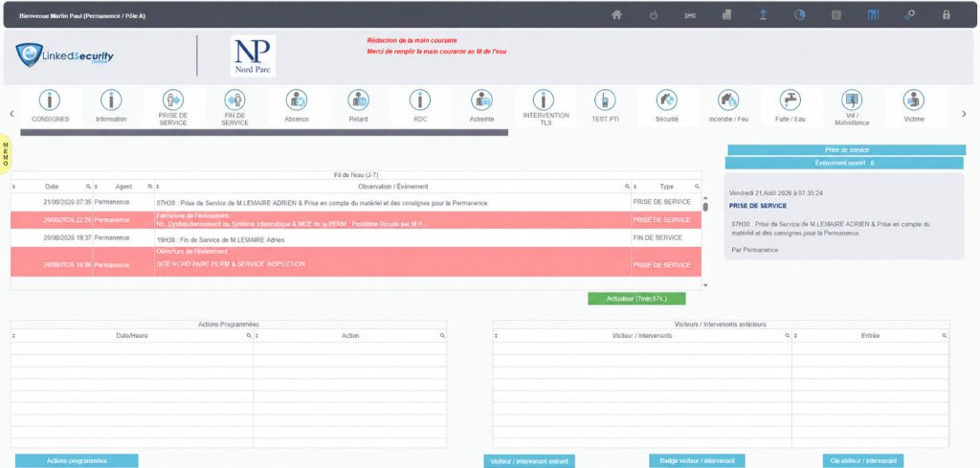Click the Fil de l'eau table scrollbar thumb

click(705, 207)
